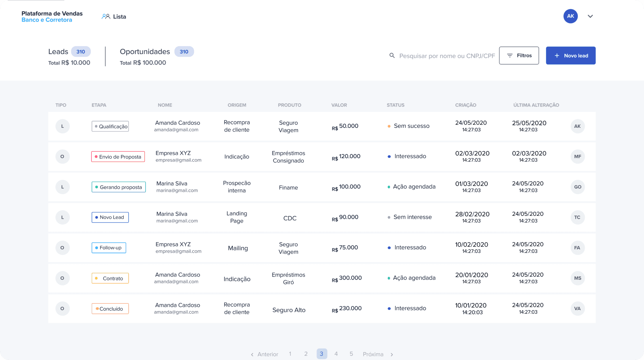The height and width of the screenshot is (360, 644).
Task: Select the Oportunidades section
Action: [145, 52]
